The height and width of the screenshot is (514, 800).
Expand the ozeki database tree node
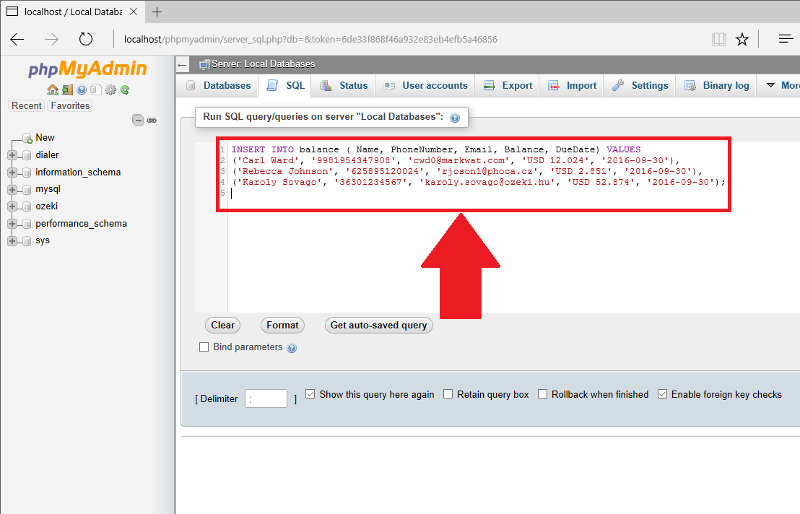(x=12, y=206)
